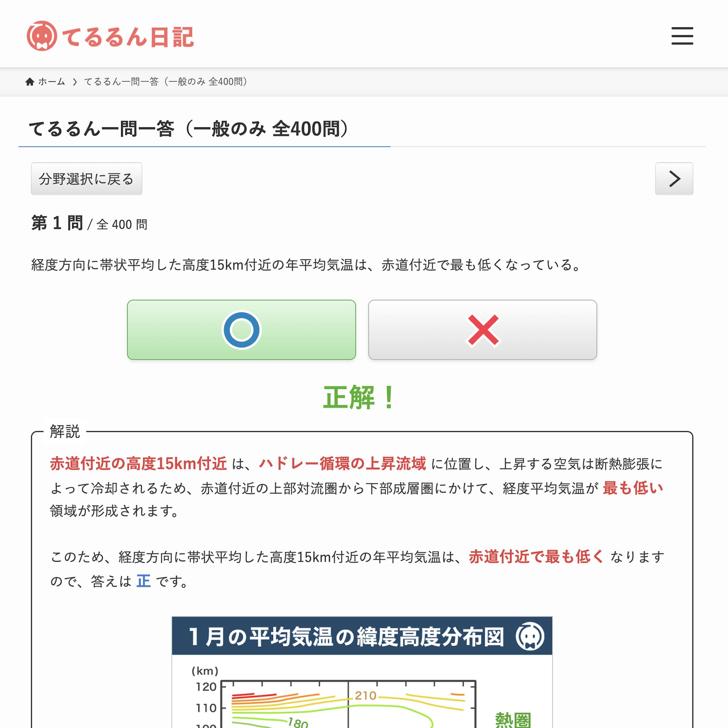Select the red X (incorrect) answer

[482, 330]
